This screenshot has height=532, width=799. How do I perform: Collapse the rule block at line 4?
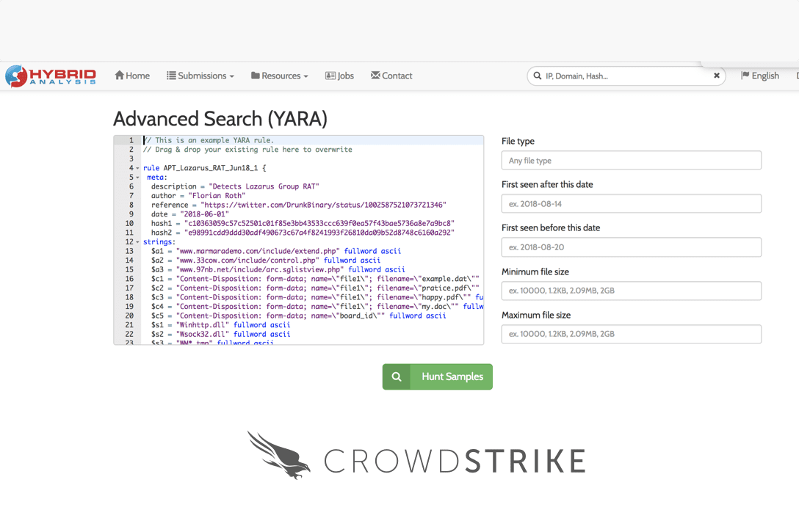tap(137, 168)
